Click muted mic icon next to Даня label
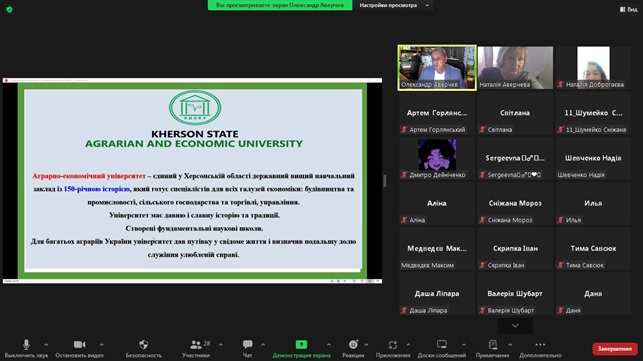Screen dimensions: 643x361 click(x=561, y=310)
